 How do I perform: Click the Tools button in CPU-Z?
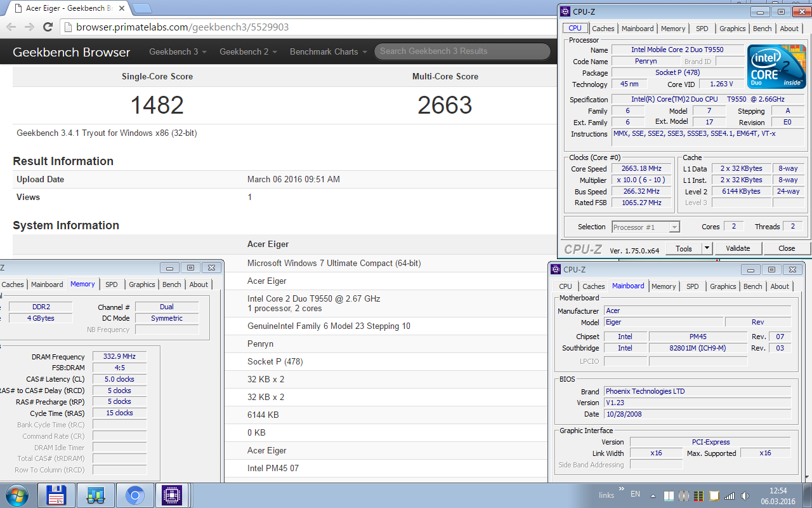pos(684,248)
